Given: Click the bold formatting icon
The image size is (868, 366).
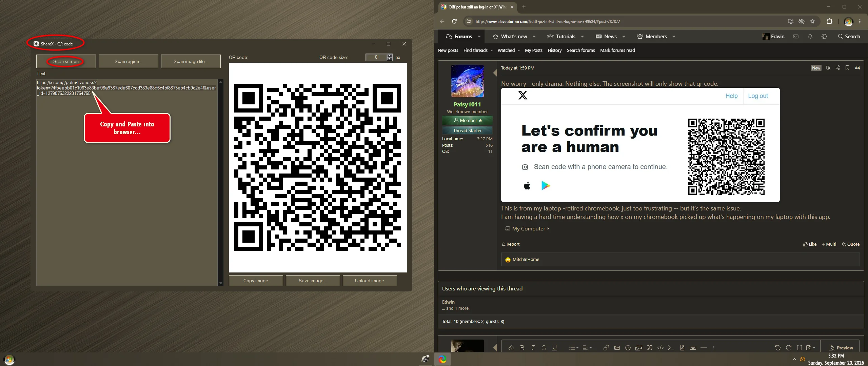Looking at the screenshot, I should (522, 348).
